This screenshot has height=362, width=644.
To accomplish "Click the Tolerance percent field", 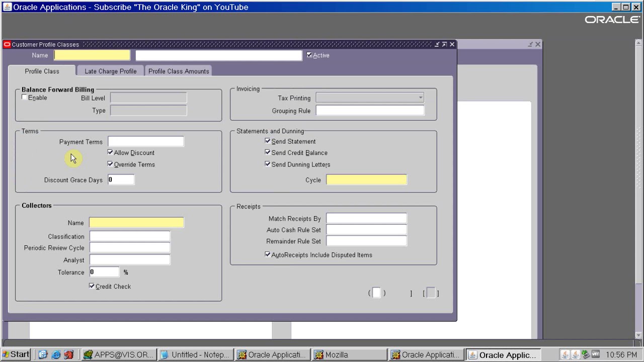I will [105, 272].
